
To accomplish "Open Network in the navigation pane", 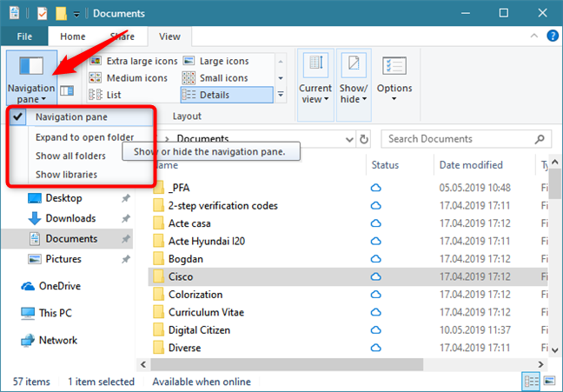I will [58, 340].
